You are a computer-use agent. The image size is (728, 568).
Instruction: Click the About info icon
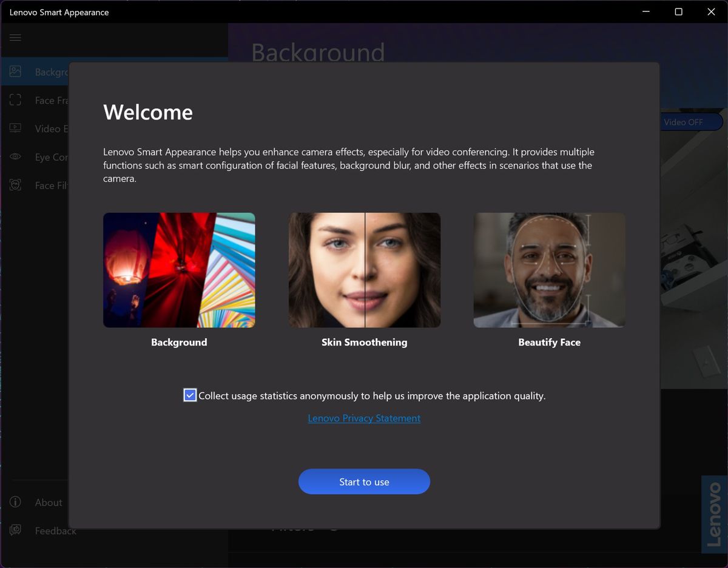(15, 502)
